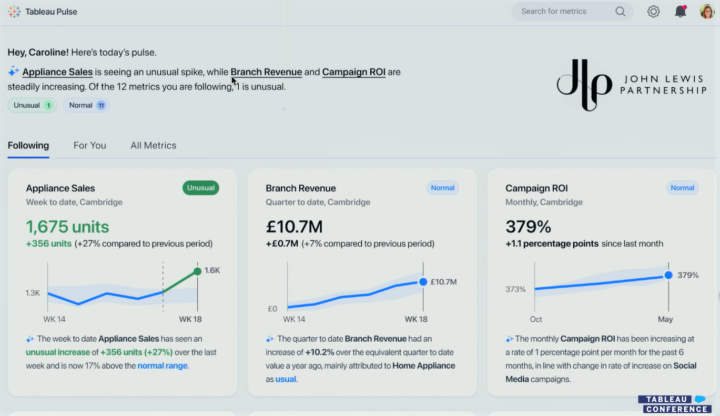This screenshot has width=720, height=416.
Task: Open the Appliance Sales link in summary
Action: click(x=57, y=72)
